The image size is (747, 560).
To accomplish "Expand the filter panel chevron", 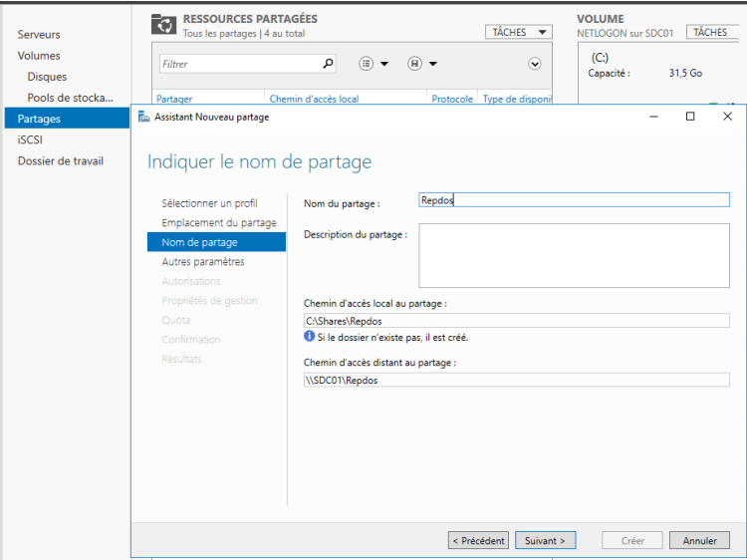I will [535, 64].
